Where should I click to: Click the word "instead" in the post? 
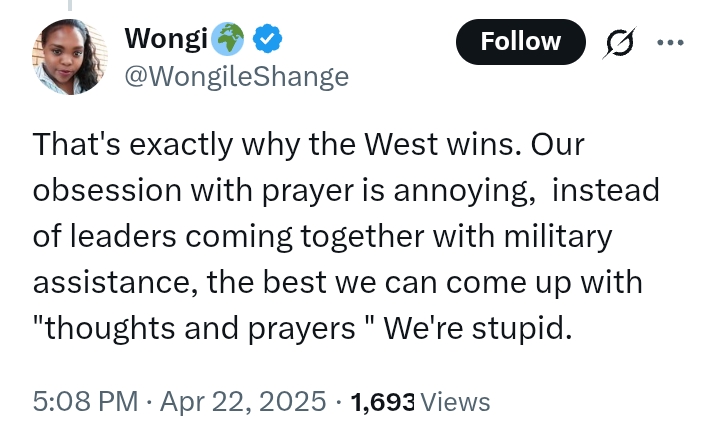[606, 190]
